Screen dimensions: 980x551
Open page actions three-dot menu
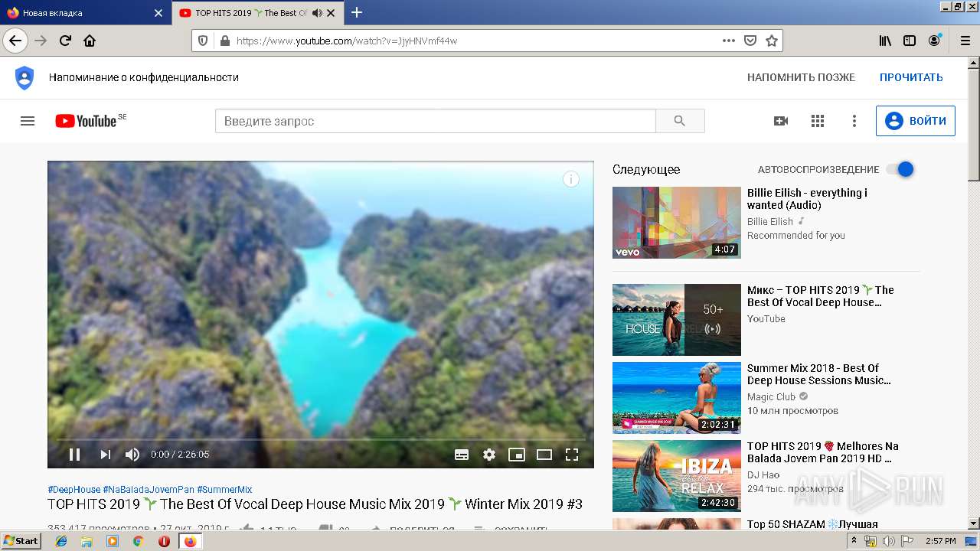[729, 41]
